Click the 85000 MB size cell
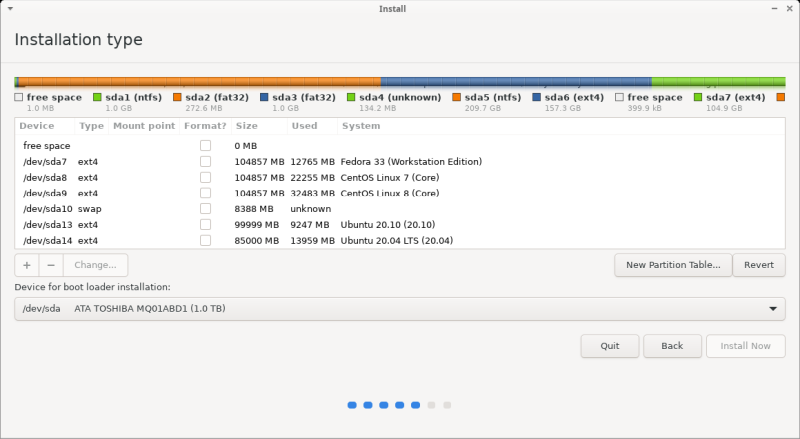The width and height of the screenshot is (800, 439). pyautogui.click(x=257, y=240)
